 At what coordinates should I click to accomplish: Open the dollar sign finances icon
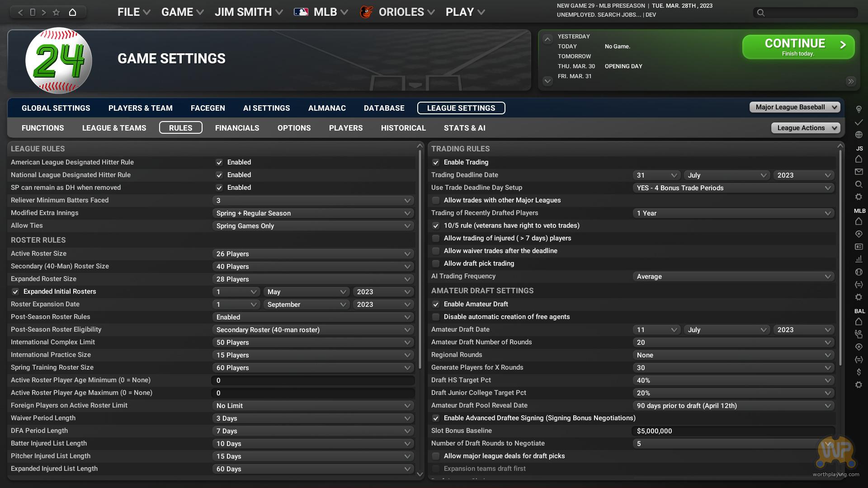[859, 372]
